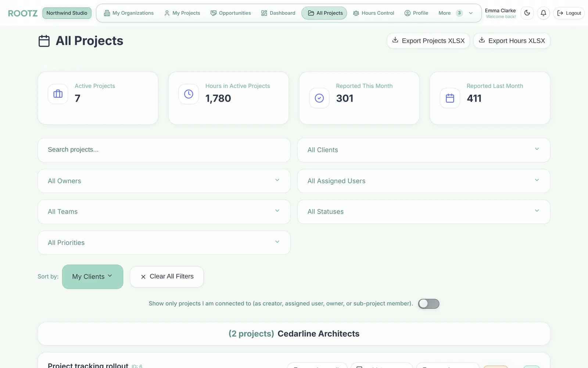Image resolution: width=588 pixels, height=368 pixels.
Task: Open Hours Control tab
Action: coord(373,13)
